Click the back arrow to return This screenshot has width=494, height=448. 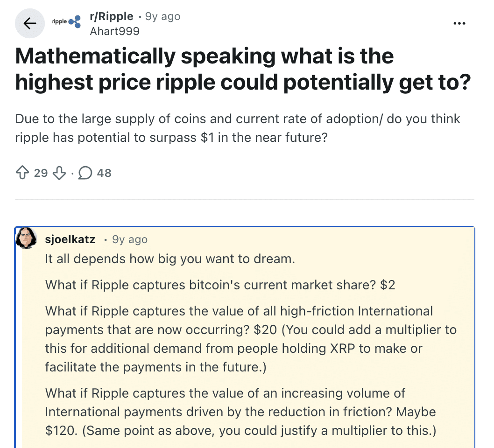coord(29,23)
